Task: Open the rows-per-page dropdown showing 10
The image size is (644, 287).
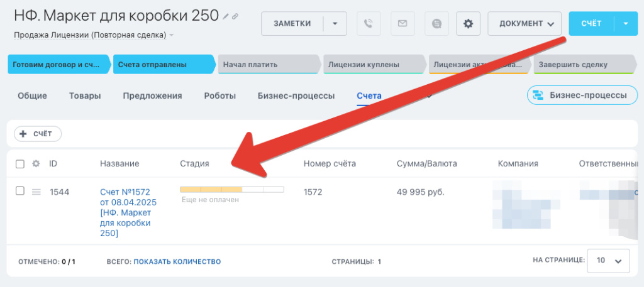Action: tap(608, 261)
